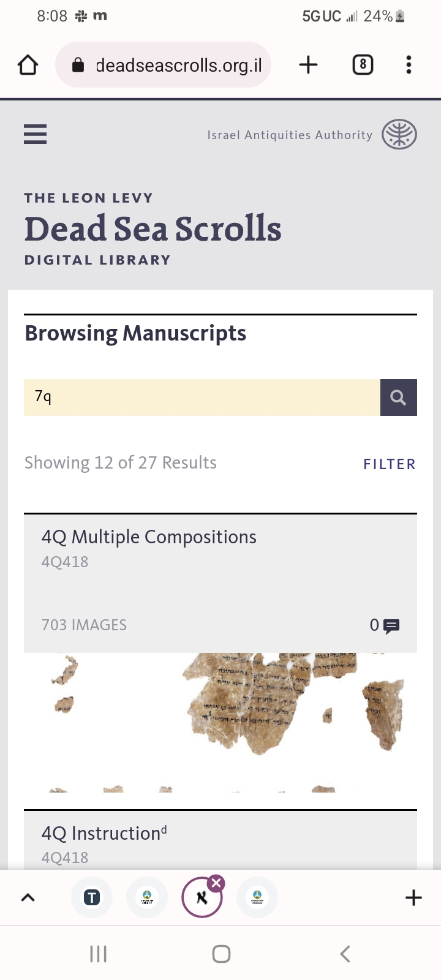Open a new tab with plus icon
441x980 pixels.
(308, 65)
